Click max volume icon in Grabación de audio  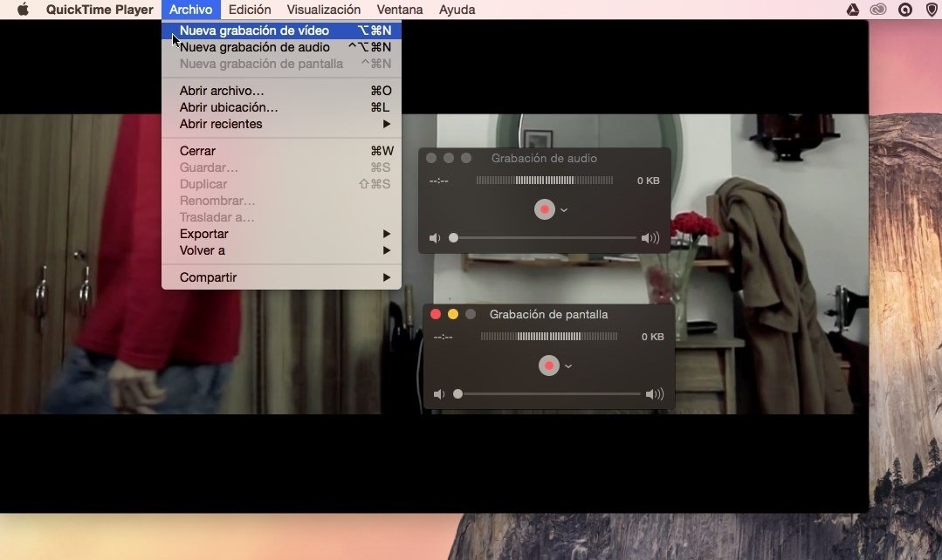(650, 238)
